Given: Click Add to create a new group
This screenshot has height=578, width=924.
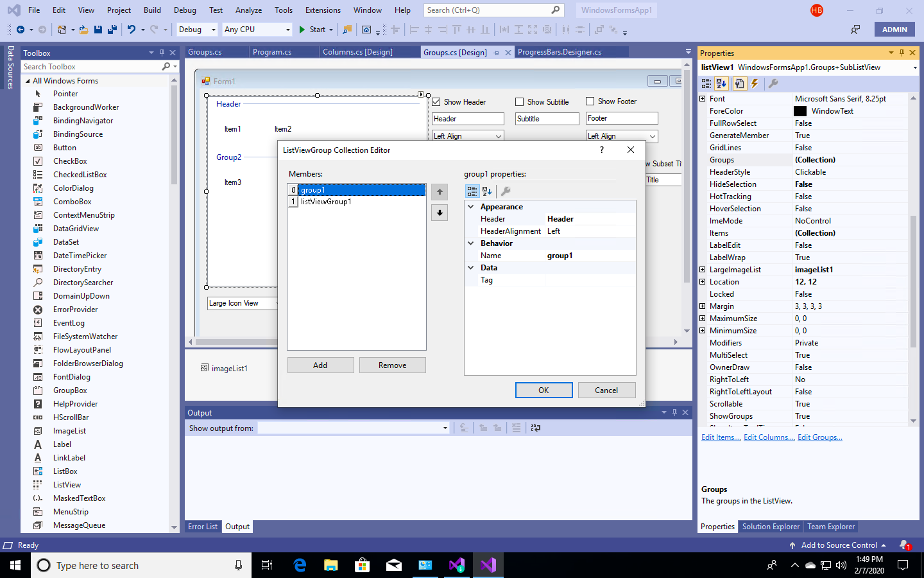Looking at the screenshot, I should tap(320, 365).
